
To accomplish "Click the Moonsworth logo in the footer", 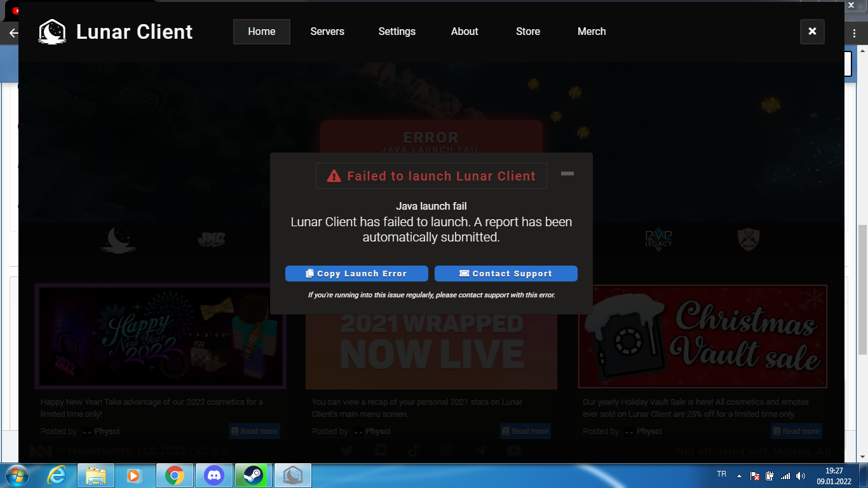I will (41, 451).
